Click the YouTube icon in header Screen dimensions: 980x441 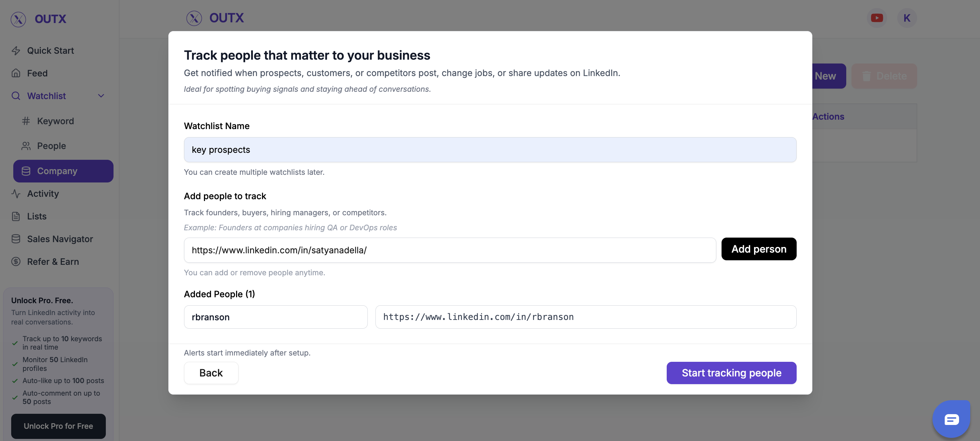tap(877, 18)
